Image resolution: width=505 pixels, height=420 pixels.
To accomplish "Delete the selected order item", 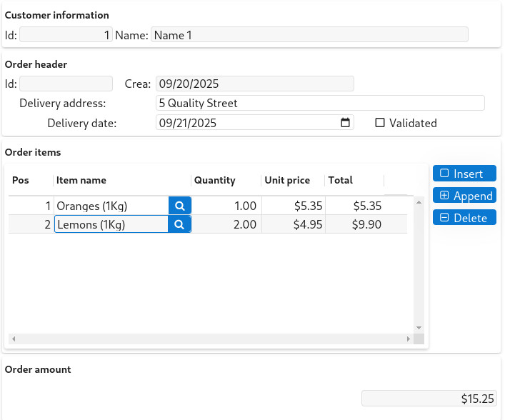I will [x=464, y=218].
